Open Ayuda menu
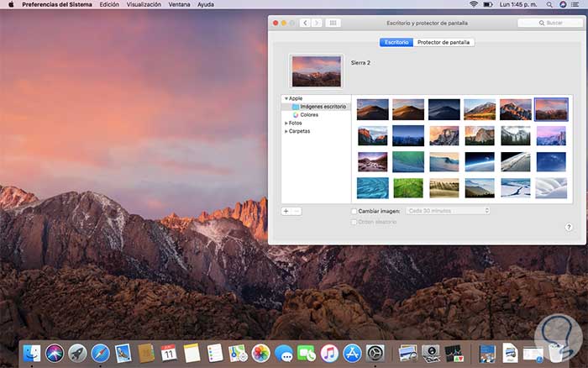Image resolution: width=588 pixels, height=368 pixels. (x=206, y=4)
